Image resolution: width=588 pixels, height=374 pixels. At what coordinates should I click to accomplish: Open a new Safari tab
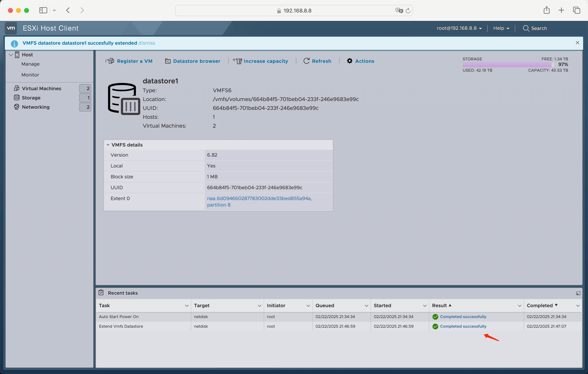pos(561,10)
